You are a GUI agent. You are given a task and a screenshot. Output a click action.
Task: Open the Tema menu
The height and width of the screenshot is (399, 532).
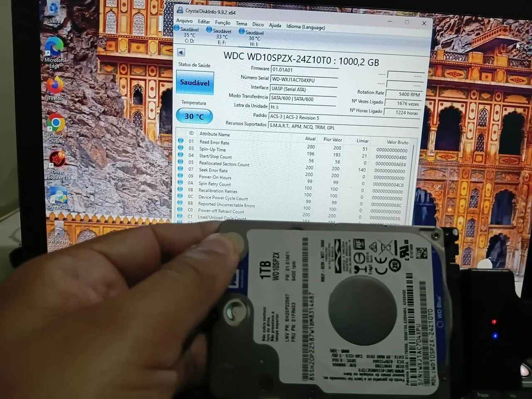click(241, 24)
